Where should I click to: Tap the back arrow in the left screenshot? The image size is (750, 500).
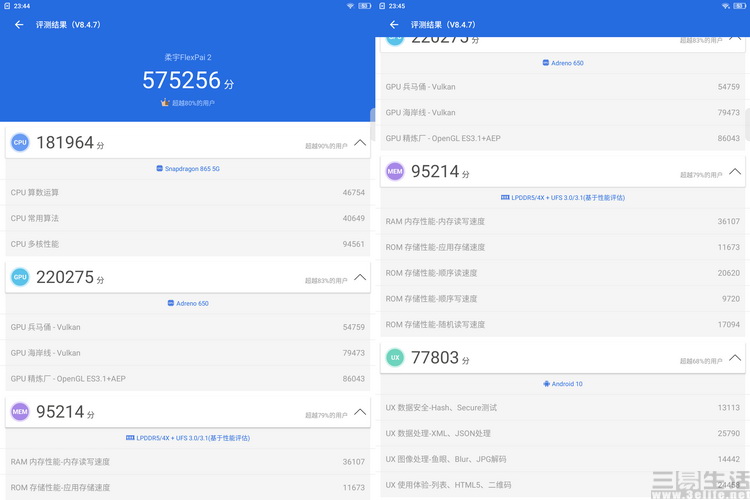click(x=19, y=24)
